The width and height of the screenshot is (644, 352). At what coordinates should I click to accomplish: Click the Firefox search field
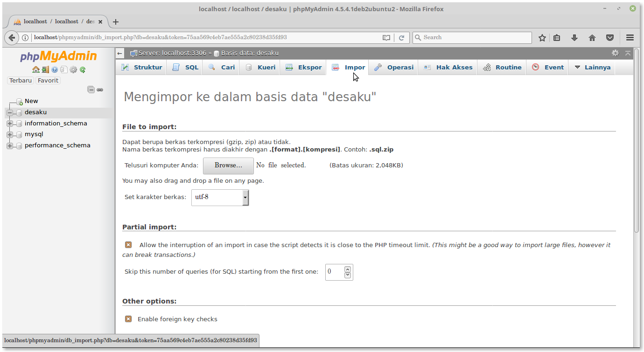[x=471, y=37]
